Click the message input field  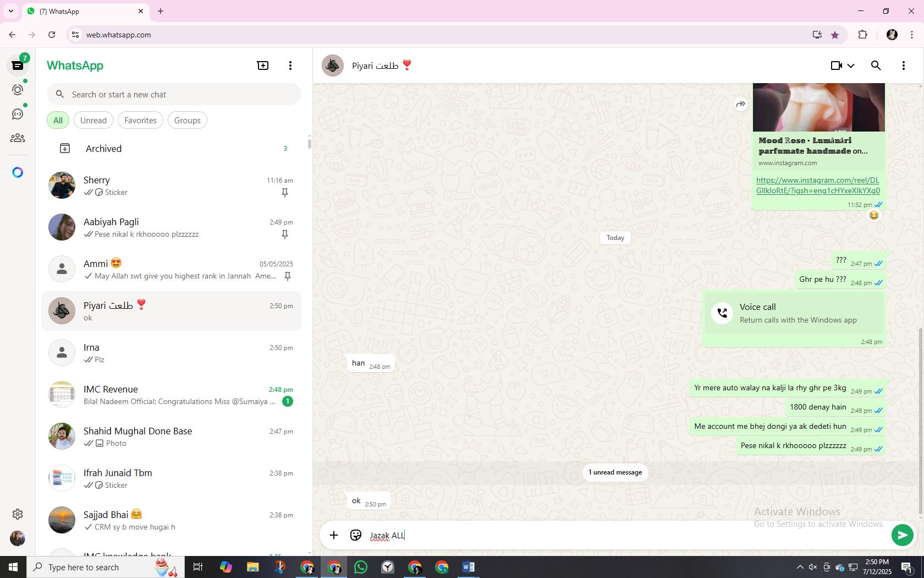[627, 535]
